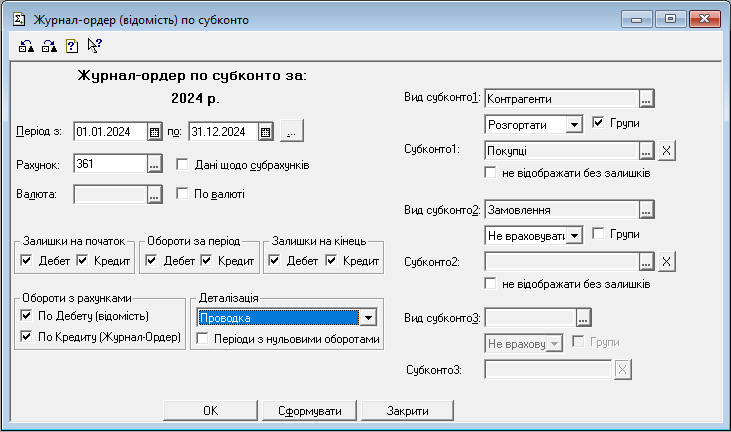Open the Розгортати dropdown under Вид субконто1
Screen dimensions: 731x432
tap(574, 125)
